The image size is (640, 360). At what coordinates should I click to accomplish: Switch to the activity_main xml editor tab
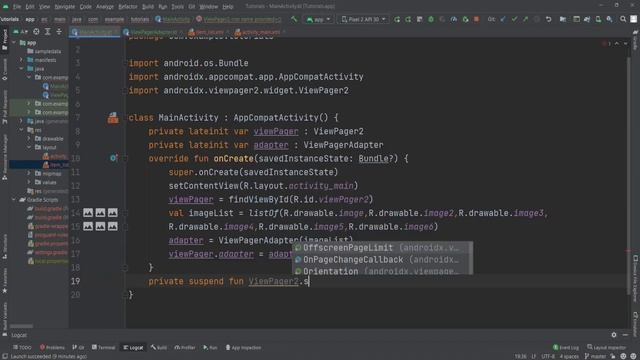(260, 32)
